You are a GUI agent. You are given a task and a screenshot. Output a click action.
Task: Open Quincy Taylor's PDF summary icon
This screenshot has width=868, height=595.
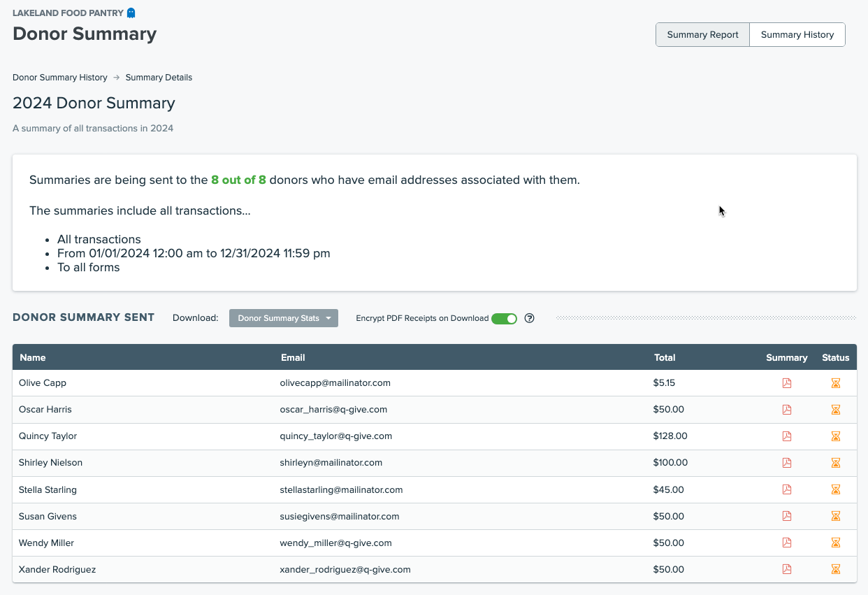coord(787,436)
